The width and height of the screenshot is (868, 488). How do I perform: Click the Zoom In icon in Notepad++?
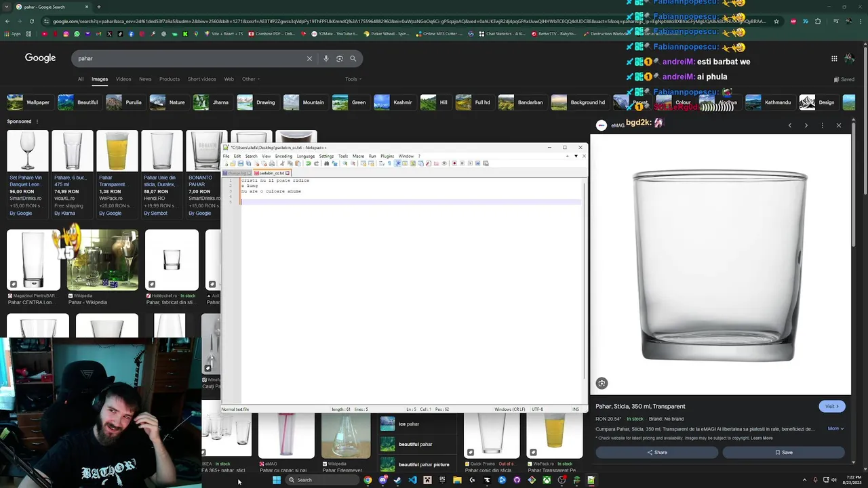[345, 163]
